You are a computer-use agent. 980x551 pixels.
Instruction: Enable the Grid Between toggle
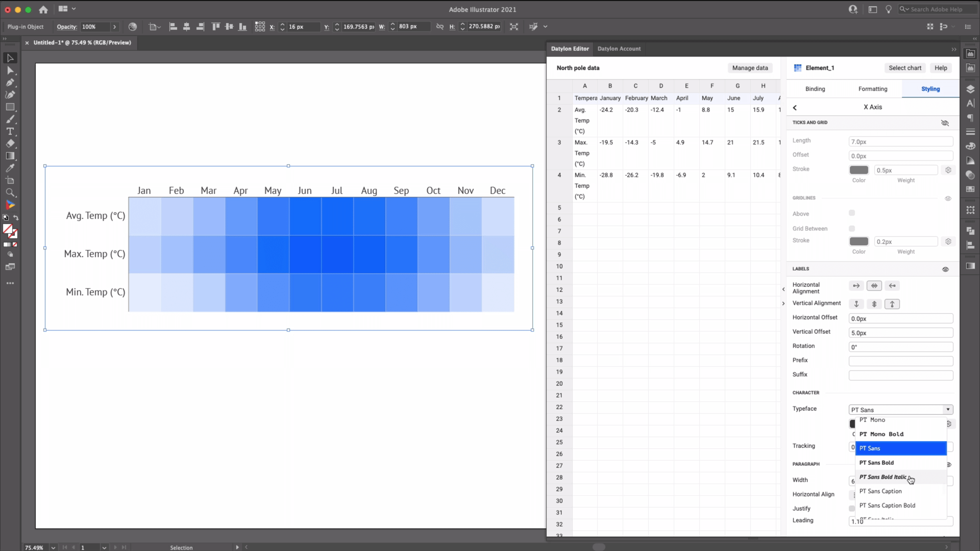(x=852, y=229)
